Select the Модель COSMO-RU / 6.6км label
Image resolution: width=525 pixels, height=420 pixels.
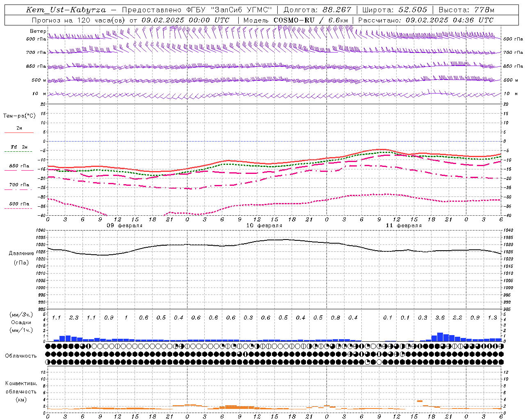296,20
